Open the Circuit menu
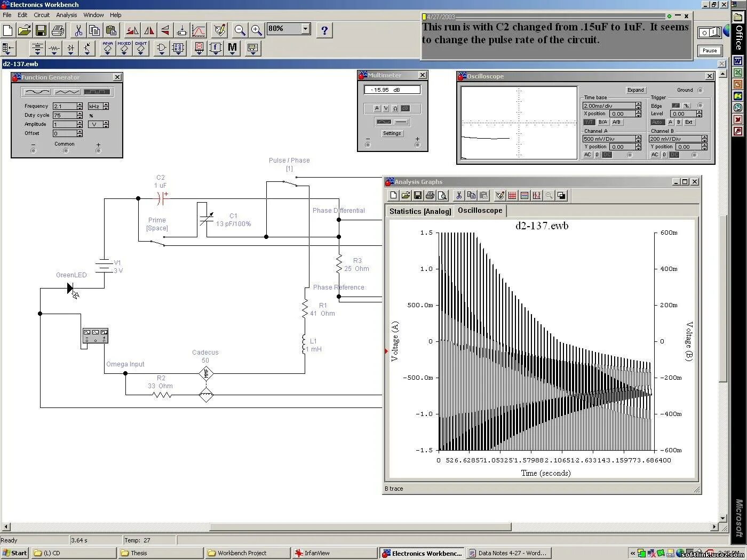The image size is (747, 560). (42, 15)
